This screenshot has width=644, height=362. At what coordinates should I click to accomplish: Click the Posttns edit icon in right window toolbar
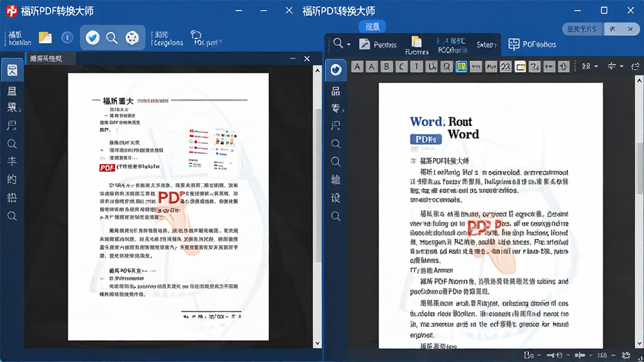click(x=364, y=44)
